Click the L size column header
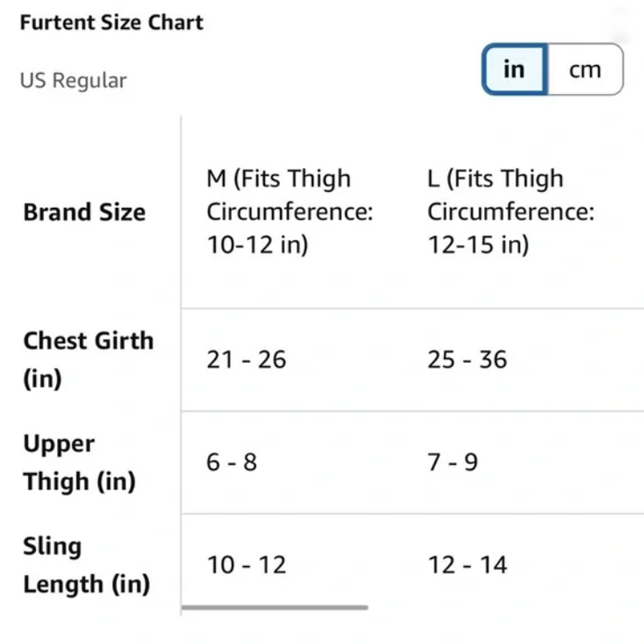The width and height of the screenshot is (644, 644). [x=510, y=211]
